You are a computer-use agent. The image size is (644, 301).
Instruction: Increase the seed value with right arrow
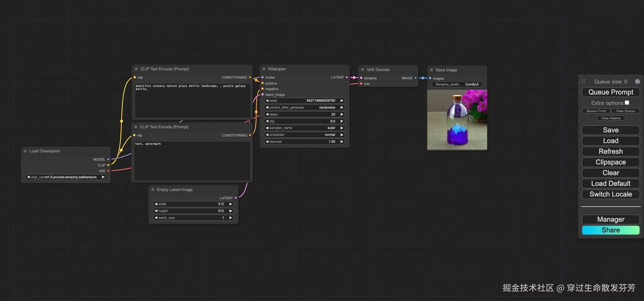pos(342,101)
